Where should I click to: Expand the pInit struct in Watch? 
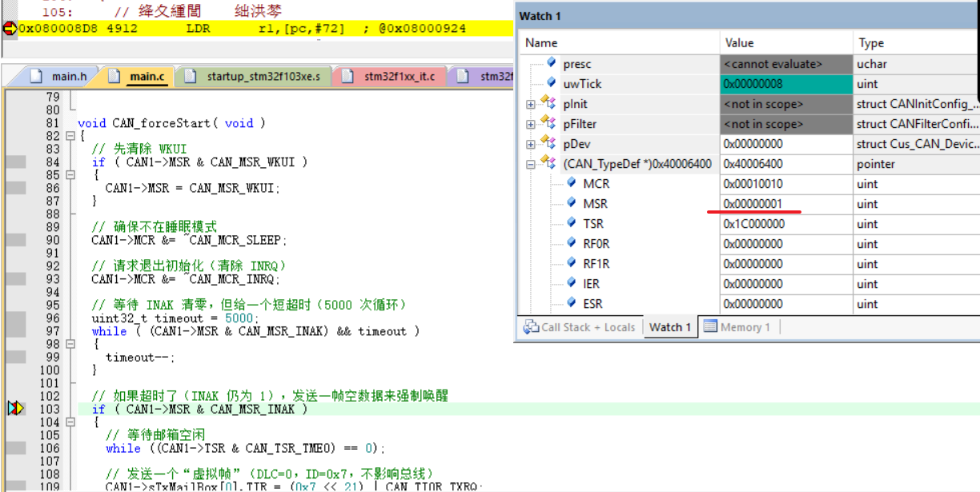click(x=530, y=104)
